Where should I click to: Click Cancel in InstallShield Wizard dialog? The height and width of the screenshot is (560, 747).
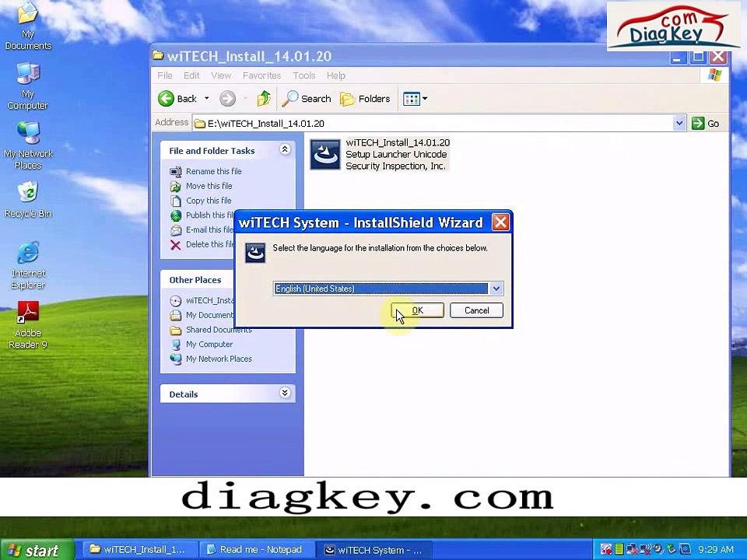click(x=476, y=310)
